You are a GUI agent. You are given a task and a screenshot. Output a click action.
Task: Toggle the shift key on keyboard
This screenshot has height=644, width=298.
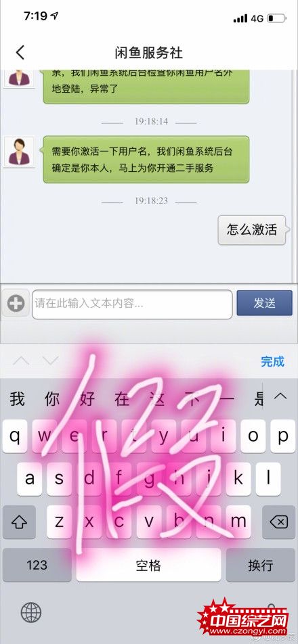pos(19,522)
